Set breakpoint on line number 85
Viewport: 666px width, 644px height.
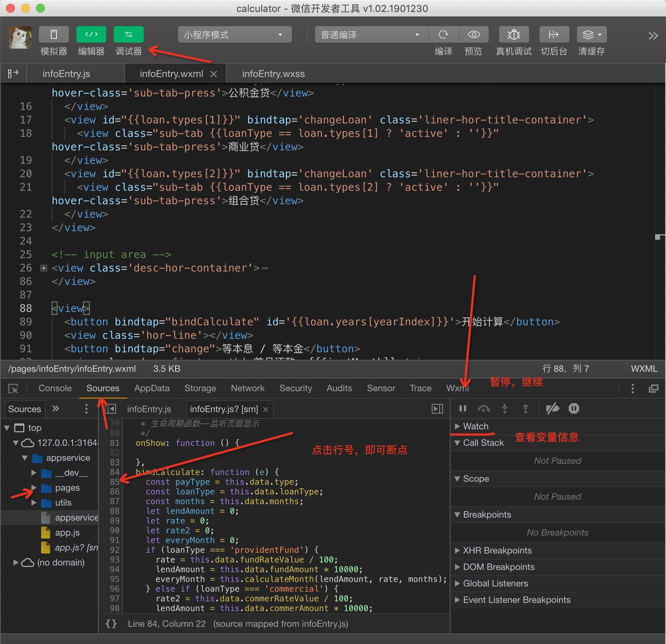click(114, 482)
